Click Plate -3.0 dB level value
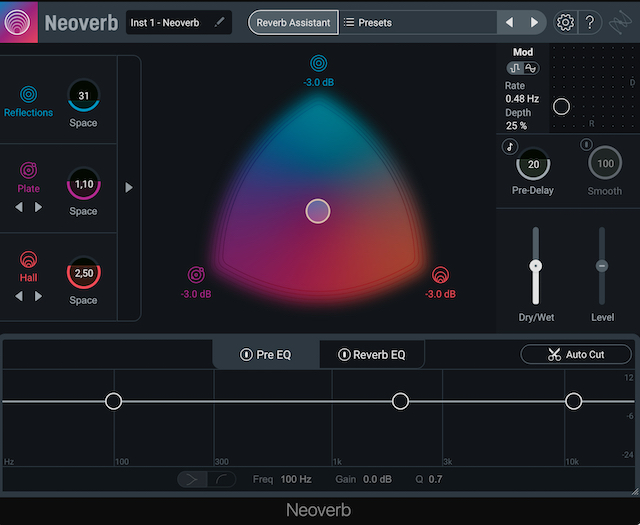Image resolution: width=640 pixels, height=525 pixels. pos(196,294)
